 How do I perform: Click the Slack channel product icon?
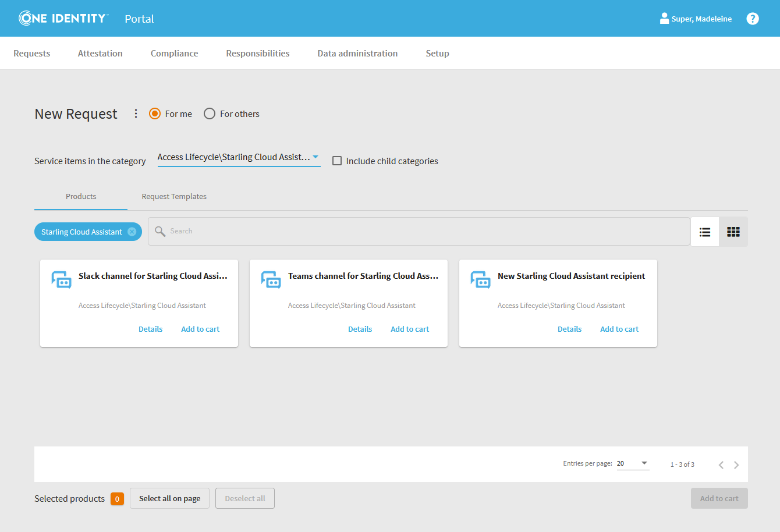(x=61, y=280)
